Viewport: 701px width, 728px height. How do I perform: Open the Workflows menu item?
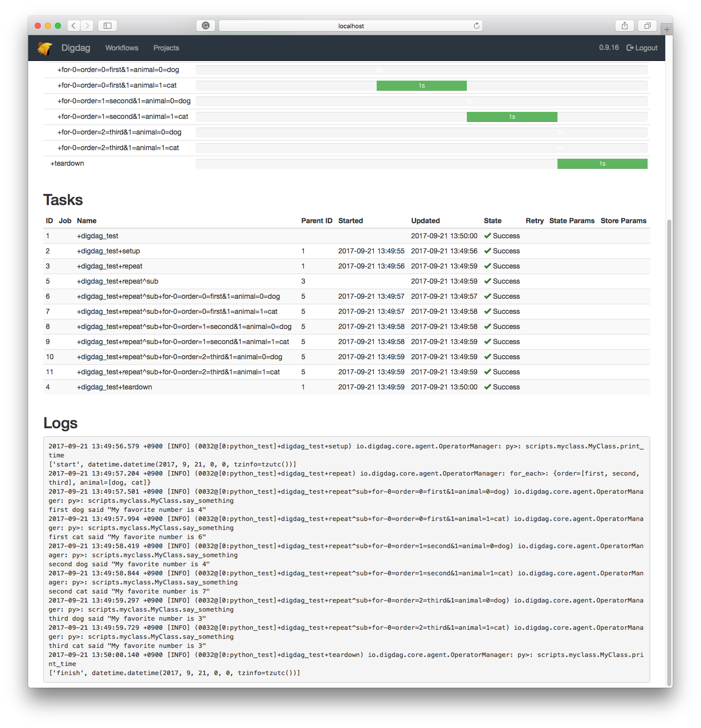(121, 48)
